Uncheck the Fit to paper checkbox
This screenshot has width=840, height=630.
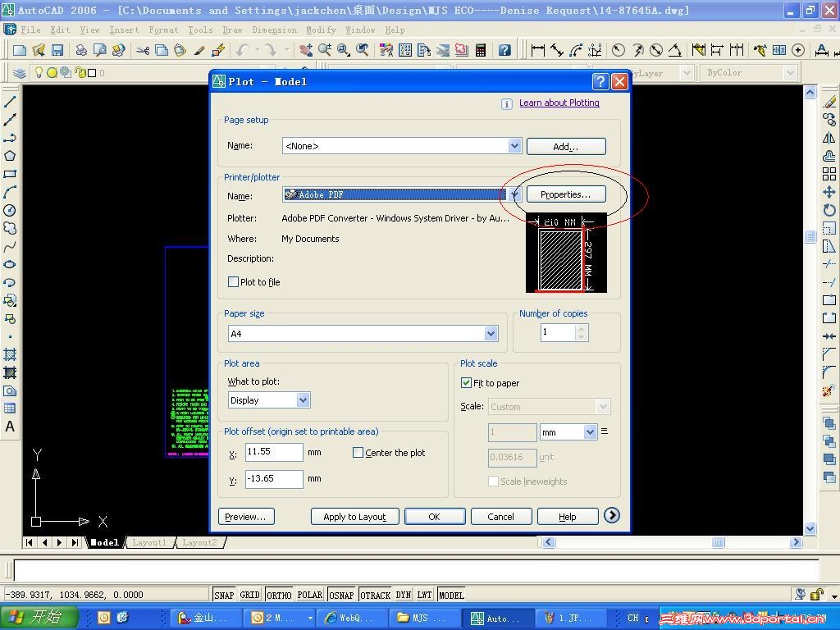tap(467, 383)
